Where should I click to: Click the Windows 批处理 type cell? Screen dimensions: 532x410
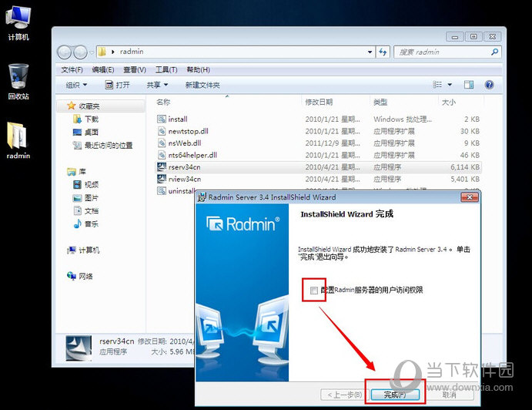tap(403, 119)
